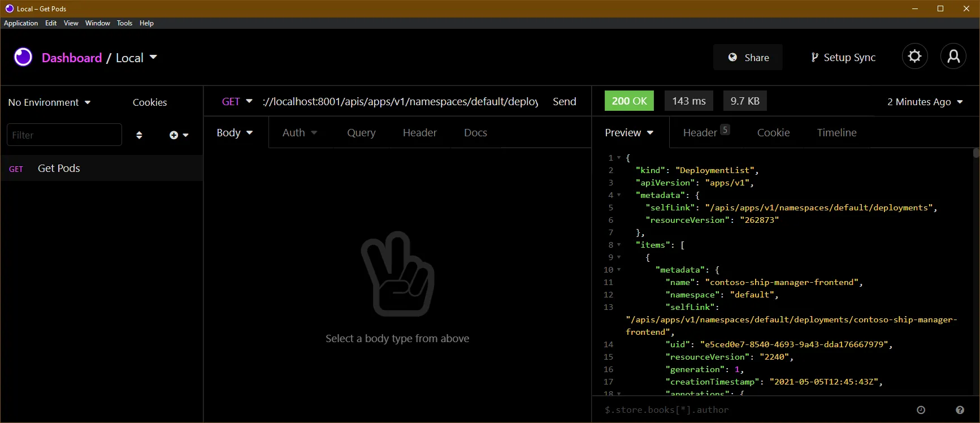Screen dimensions: 980x423
Task: Send the request
Action: 565,101
